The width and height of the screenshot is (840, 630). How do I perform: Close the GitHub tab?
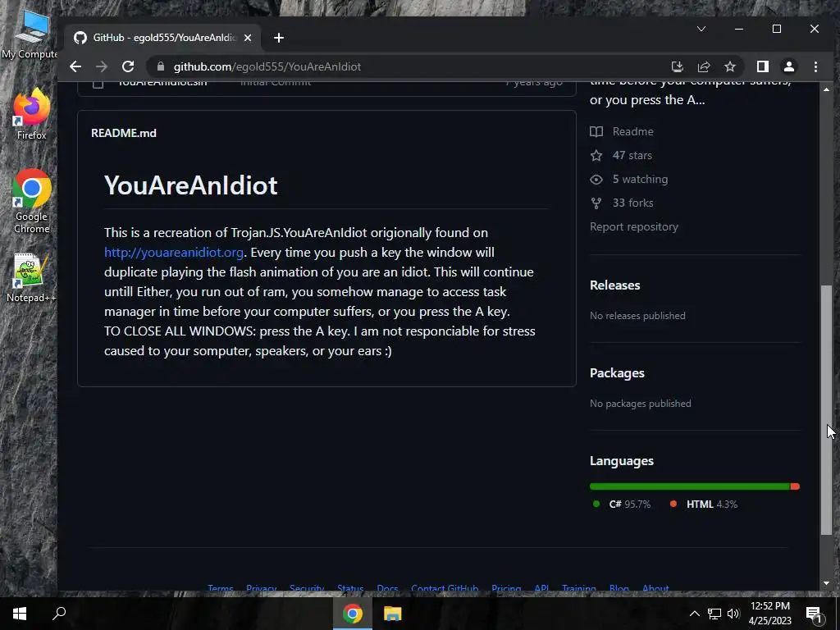tap(248, 38)
